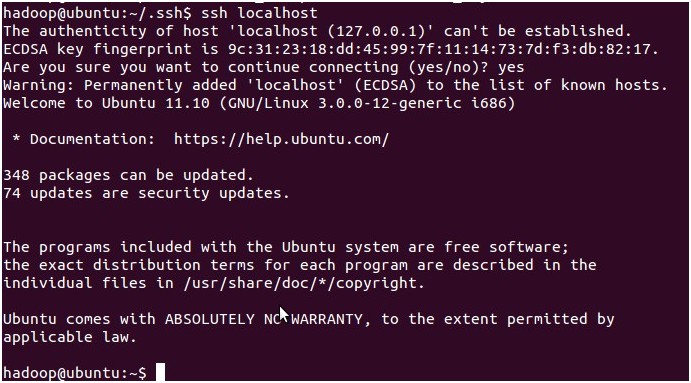Screen dimensions: 691x383
Task: Click the 'applicable law.' text
Action: tap(70, 337)
